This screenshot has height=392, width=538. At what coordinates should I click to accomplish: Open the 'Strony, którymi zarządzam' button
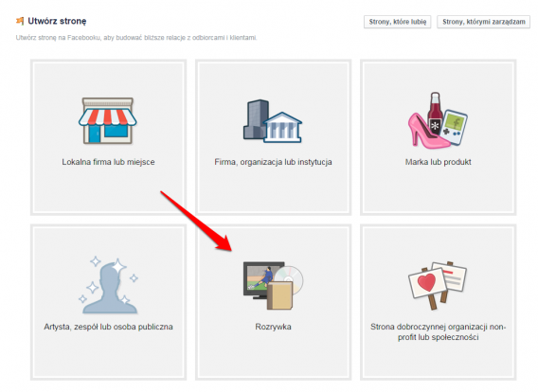(x=483, y=22)
